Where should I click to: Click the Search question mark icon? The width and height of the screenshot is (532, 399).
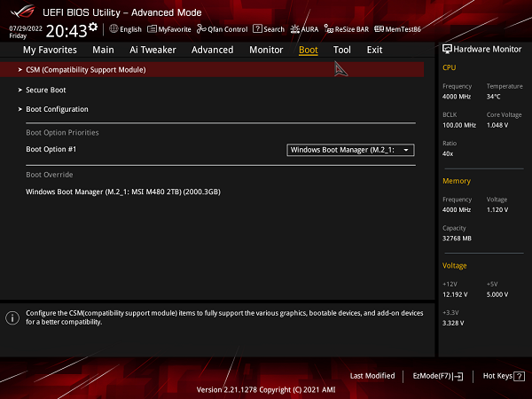pyautogui.click(x=257, y=29)
